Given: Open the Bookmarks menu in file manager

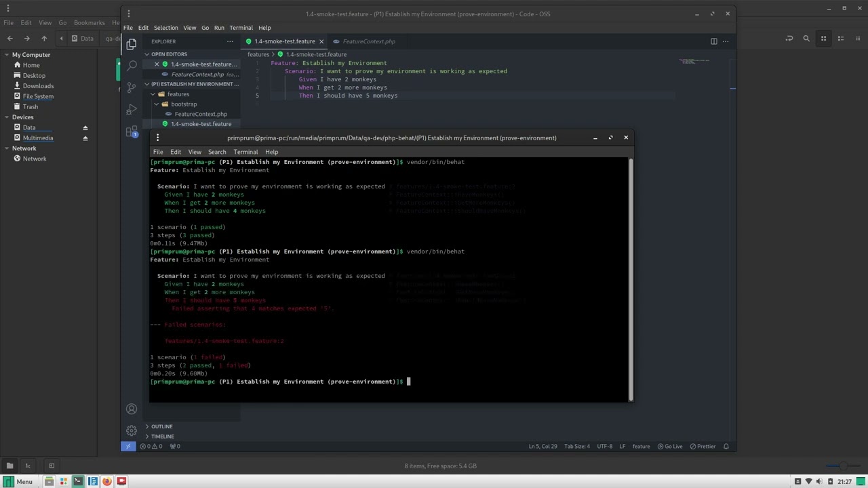Looking at the screenshot, I should point(89,22).
